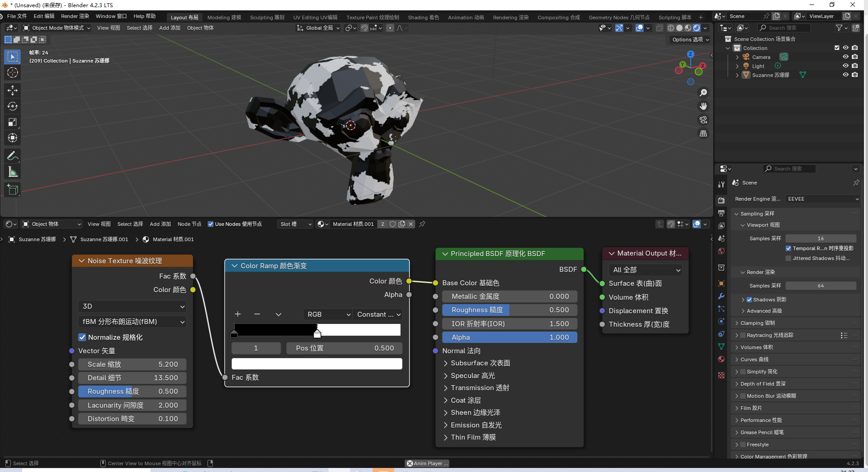Switch to Modeling 建模 workspace tab
The image size is (868, 472).
coord(224,18)
